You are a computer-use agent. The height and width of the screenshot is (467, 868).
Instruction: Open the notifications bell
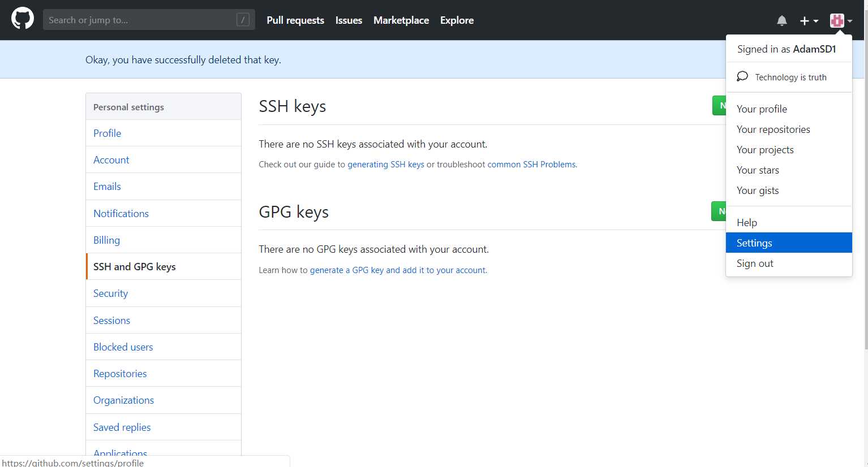(782, 21)
